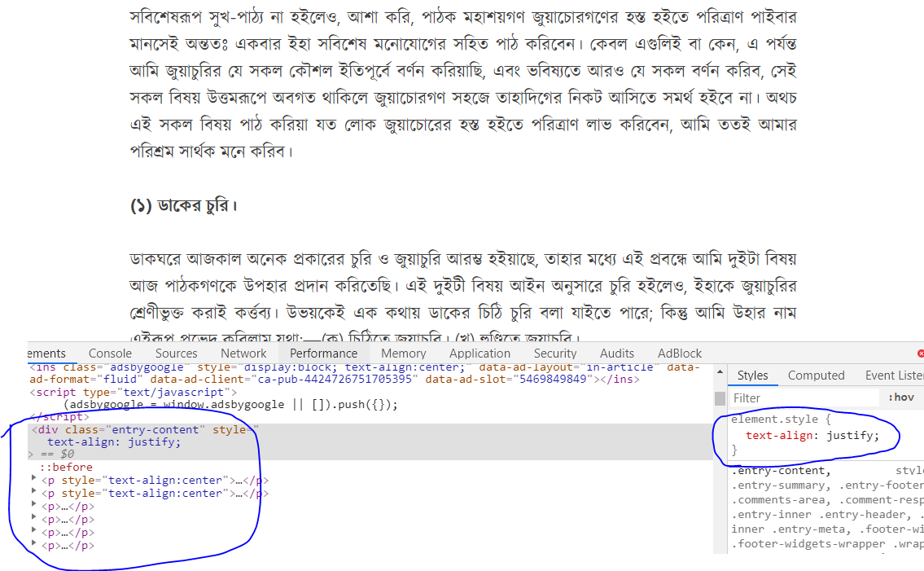Screen dimensions: 924x571
Task: Click the .entry-content selector rule
Action: click(781, 471)
